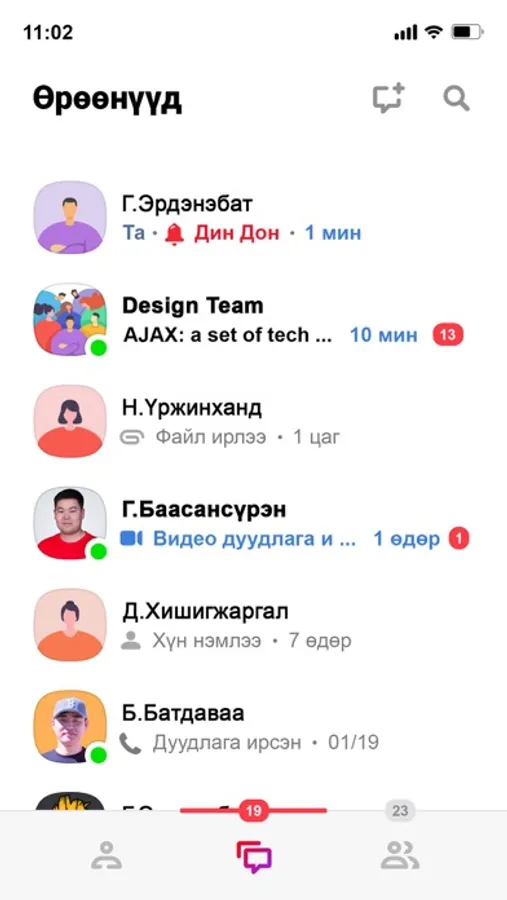Tap the 23 badge above contacts
507x900 pixels.
[x=400, y=811]
